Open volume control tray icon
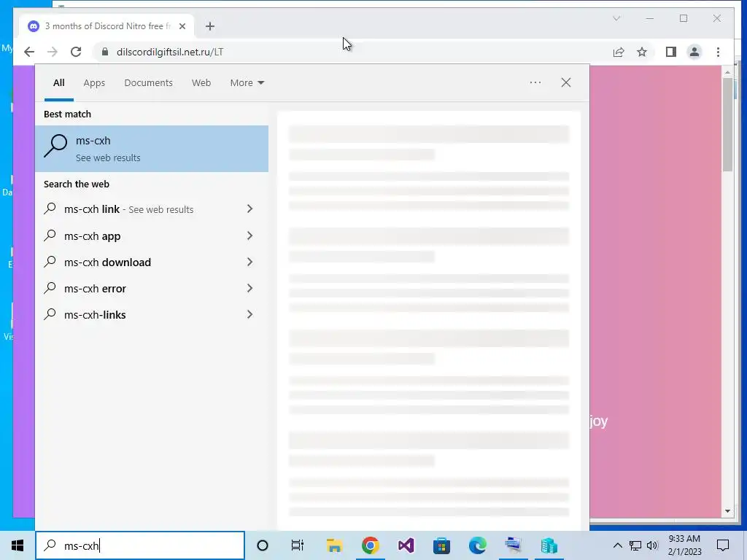Viewport: 747px width, 560px height. [x=652, y=545]
